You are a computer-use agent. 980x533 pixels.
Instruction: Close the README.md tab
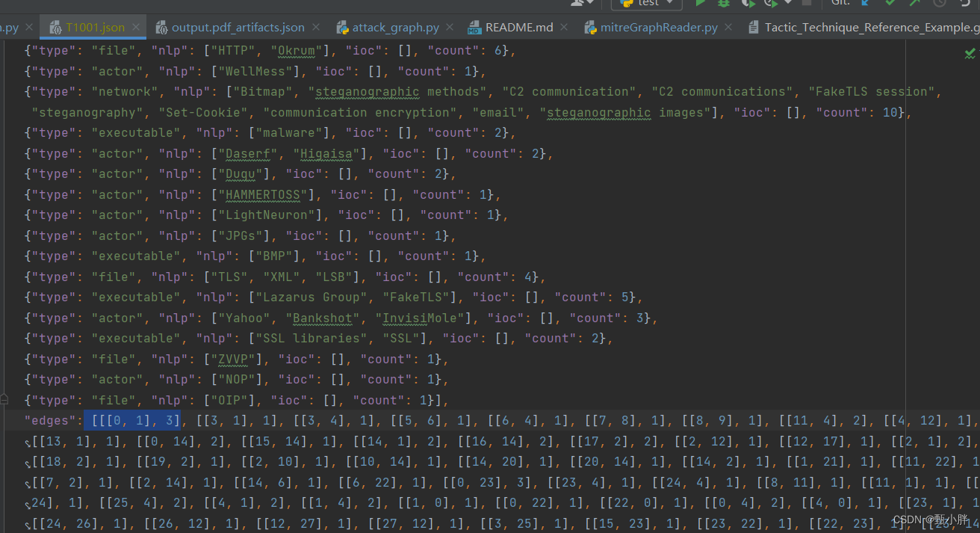565,28
